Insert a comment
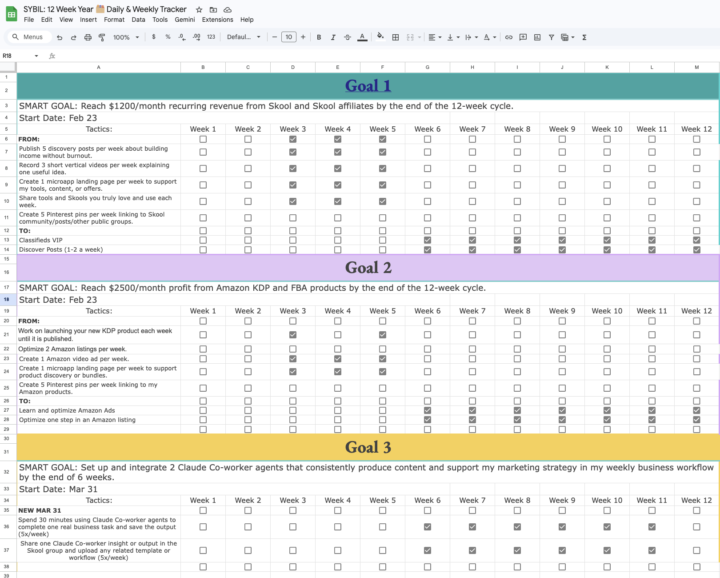The height and width of the screenshot is (578, 720). pyautogui.click(x=523, y=37)
